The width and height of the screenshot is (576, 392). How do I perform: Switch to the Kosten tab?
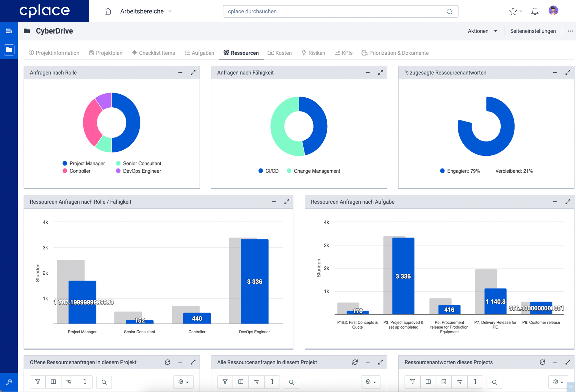click(280, 53)
